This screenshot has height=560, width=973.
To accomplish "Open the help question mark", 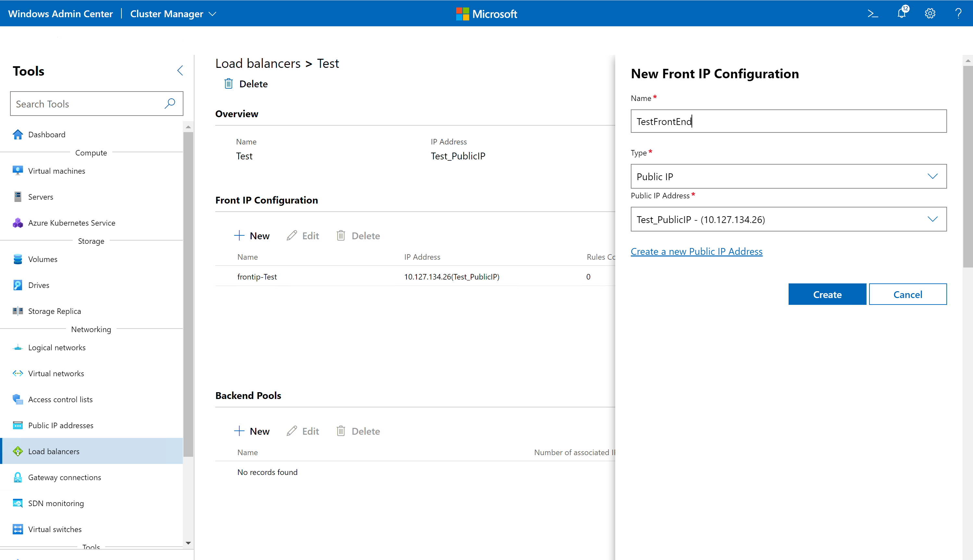I will [x=958, y=14].
